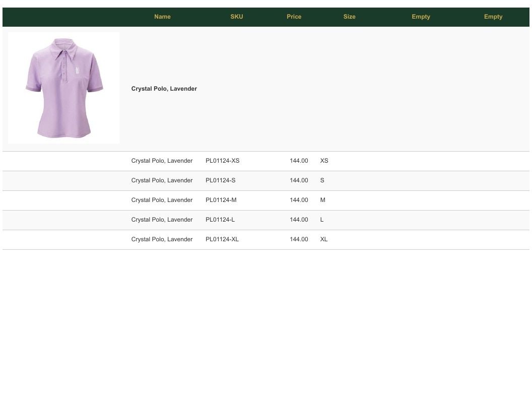Click the 144.00 price in the PL01124-XL row
Image resolution: width=532 pixels, height=411 pixels.
(x=299, y=239)
